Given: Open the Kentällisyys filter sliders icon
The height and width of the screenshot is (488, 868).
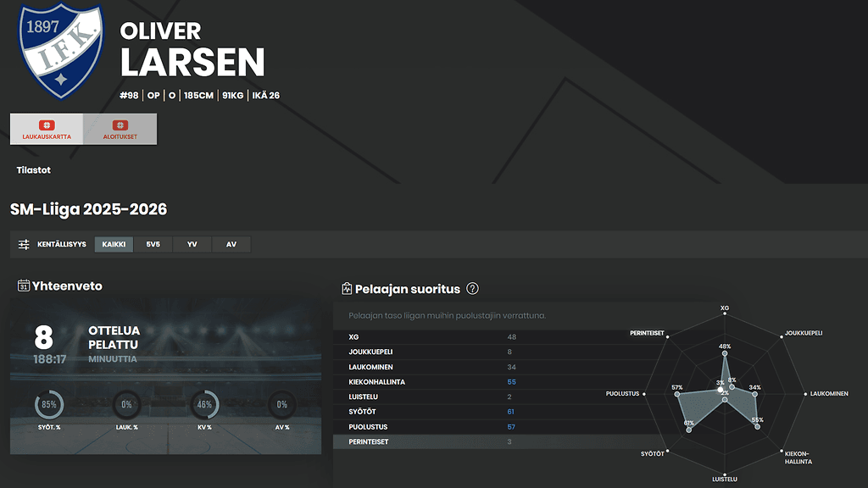Looking at the screenshot, I should coord(24,243).
